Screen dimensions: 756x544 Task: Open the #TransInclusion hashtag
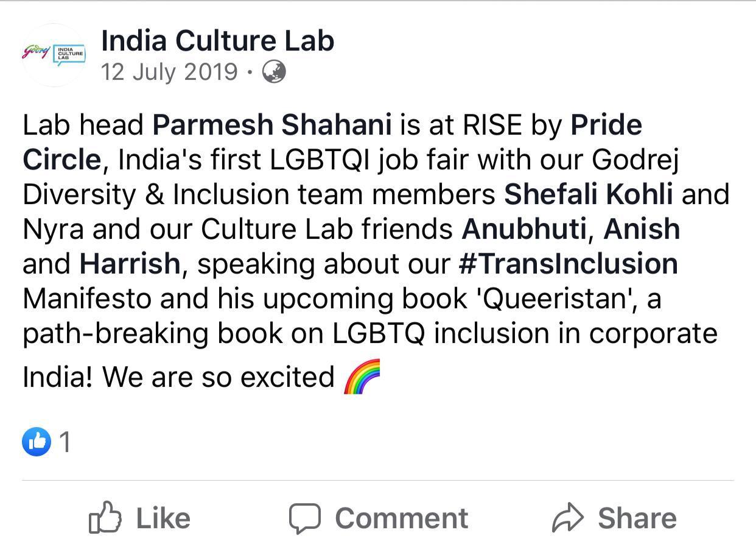coord(568,264)
